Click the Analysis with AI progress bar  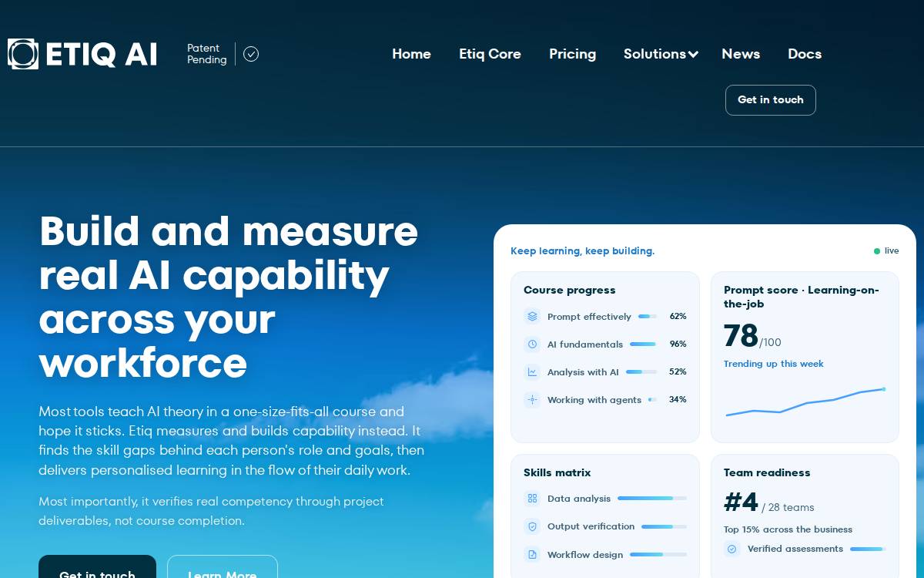[641, 372]
